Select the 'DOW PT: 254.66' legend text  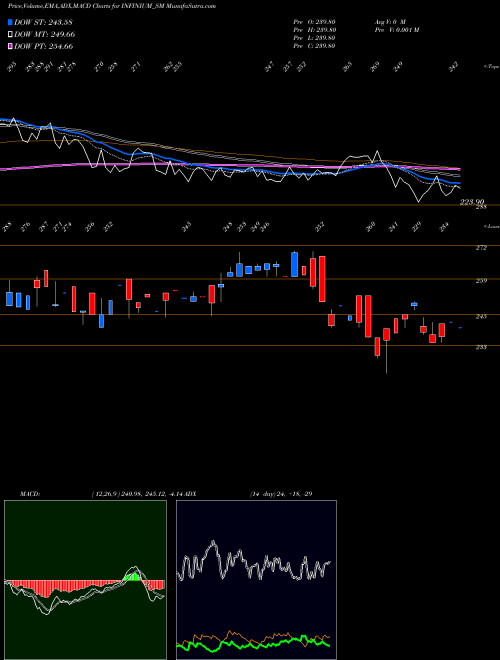(x=44, y=46)
